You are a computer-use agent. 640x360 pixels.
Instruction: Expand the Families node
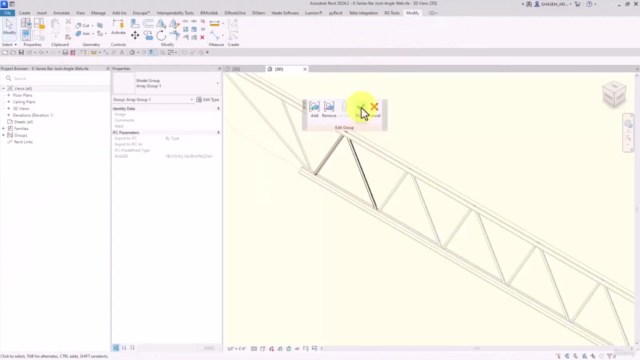click(4, 129)
